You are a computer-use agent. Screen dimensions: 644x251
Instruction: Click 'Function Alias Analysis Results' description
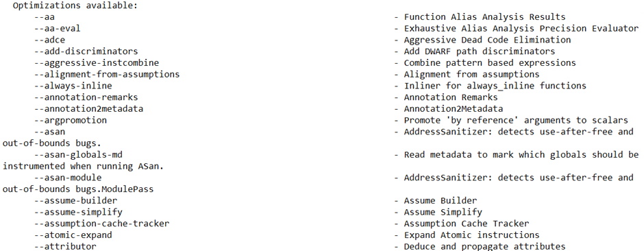pyautogui.click(x=485, y=17)
